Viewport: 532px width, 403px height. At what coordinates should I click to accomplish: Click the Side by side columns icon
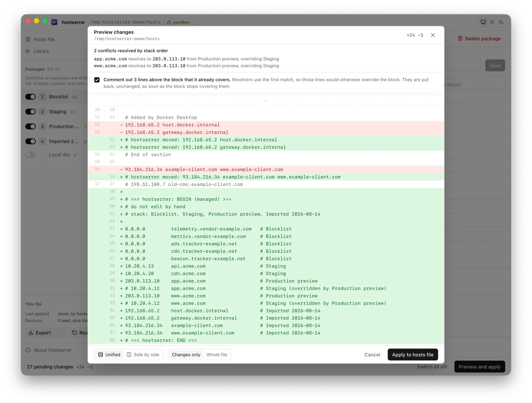tap(129, 355)
